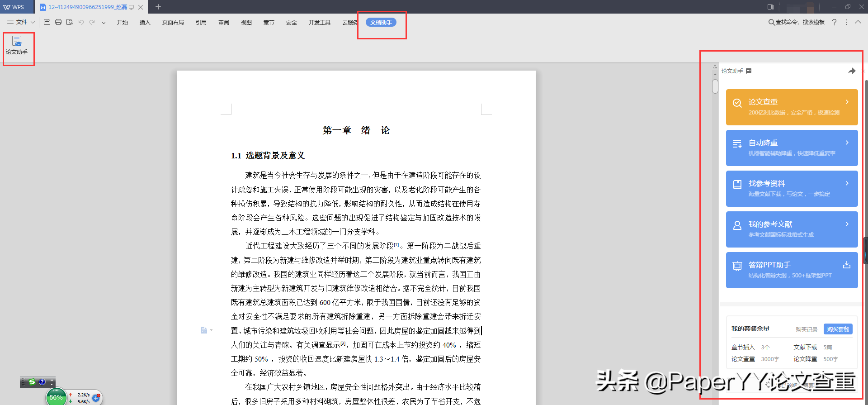The height and width of the screenshot is (405, 868).
Task: Open the 自动降重 card
Action: 792,148
